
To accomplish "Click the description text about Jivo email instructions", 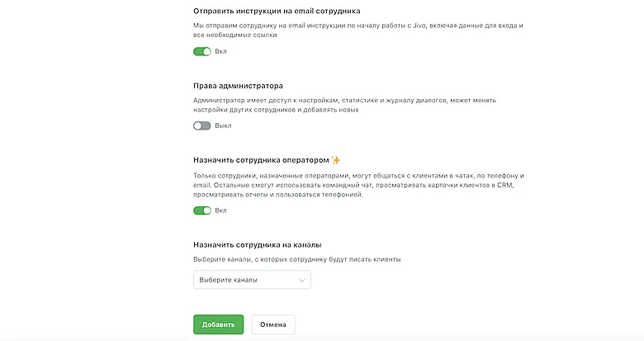I will pyautogui.click(x=359, y=31).
